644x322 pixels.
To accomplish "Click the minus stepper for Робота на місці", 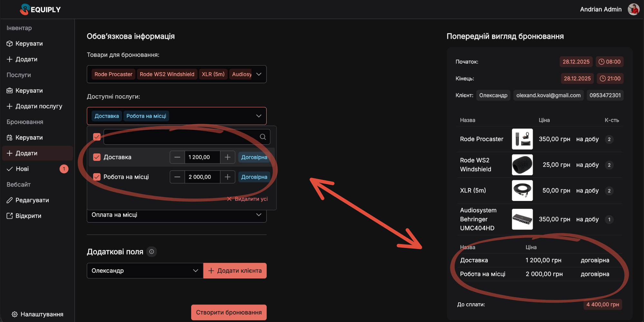I will point(177,177).
